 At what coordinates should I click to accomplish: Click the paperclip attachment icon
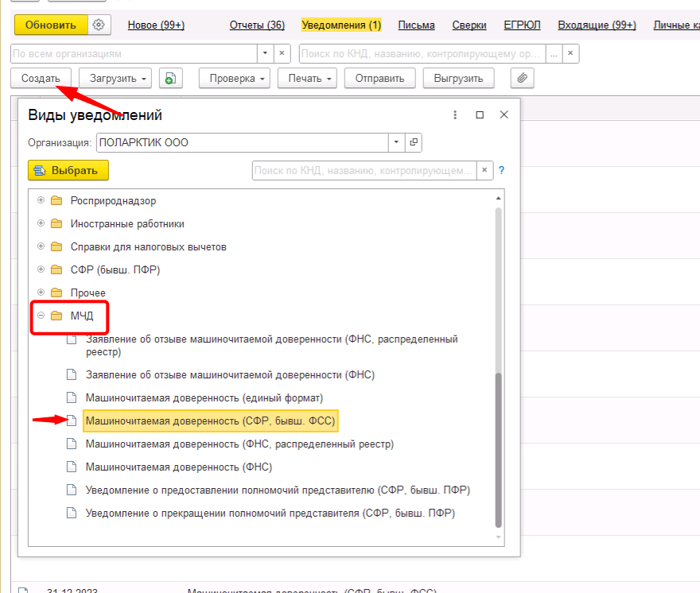pos(522,78)
